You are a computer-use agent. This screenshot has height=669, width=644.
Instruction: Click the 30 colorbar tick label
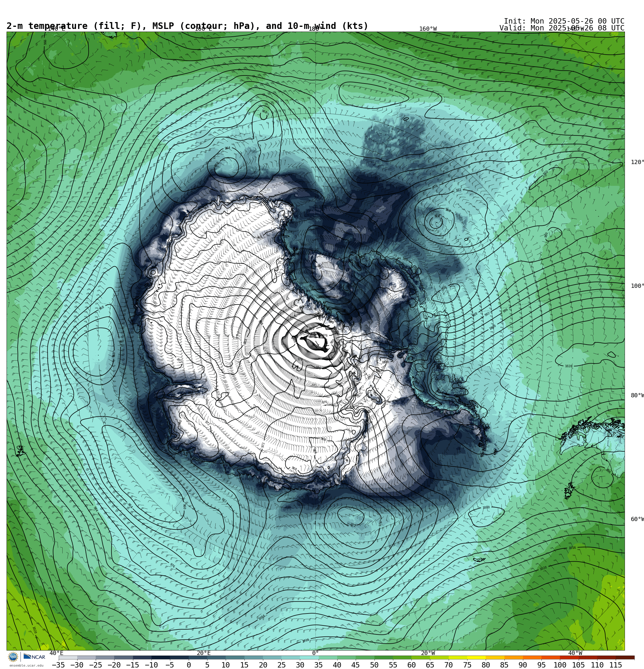(300, 665)
